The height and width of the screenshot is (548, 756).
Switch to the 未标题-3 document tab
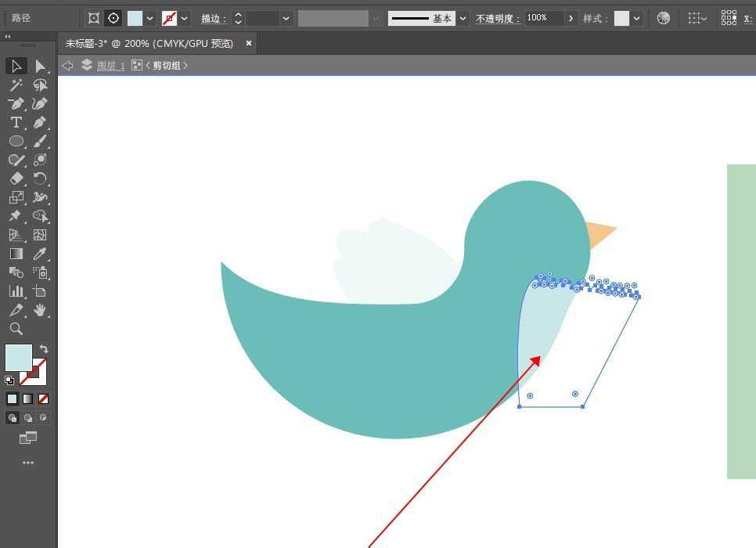coord(149,44)
